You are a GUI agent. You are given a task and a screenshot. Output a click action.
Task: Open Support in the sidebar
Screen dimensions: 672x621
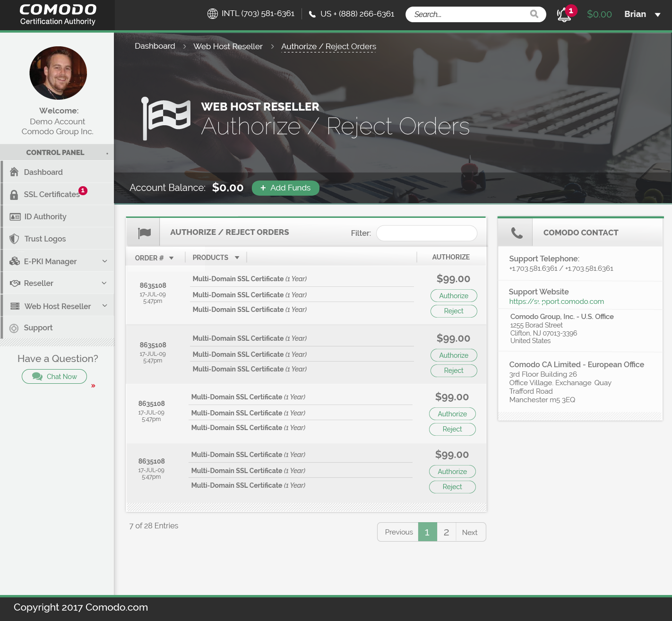[57, 328]
